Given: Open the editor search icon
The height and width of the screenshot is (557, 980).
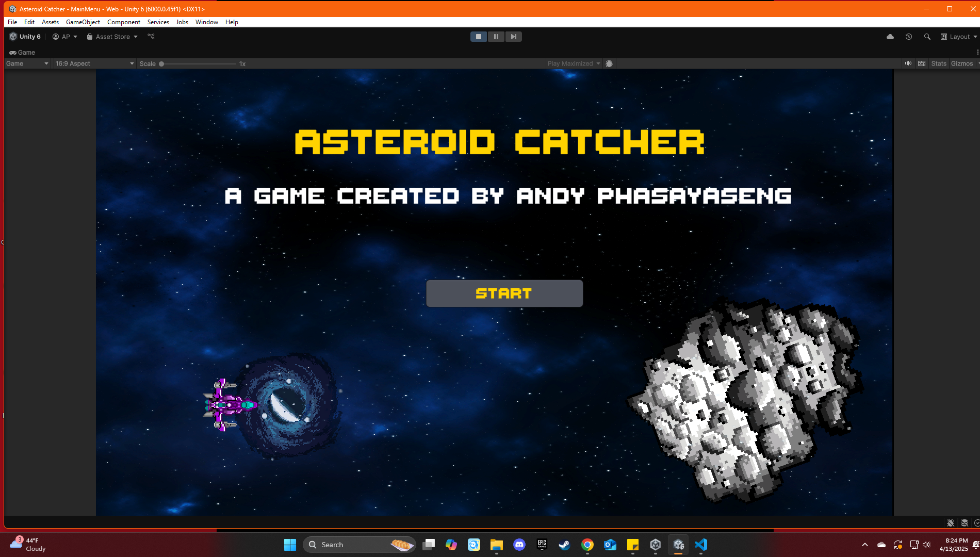Looking at the screenshot, I should point(927,37).
